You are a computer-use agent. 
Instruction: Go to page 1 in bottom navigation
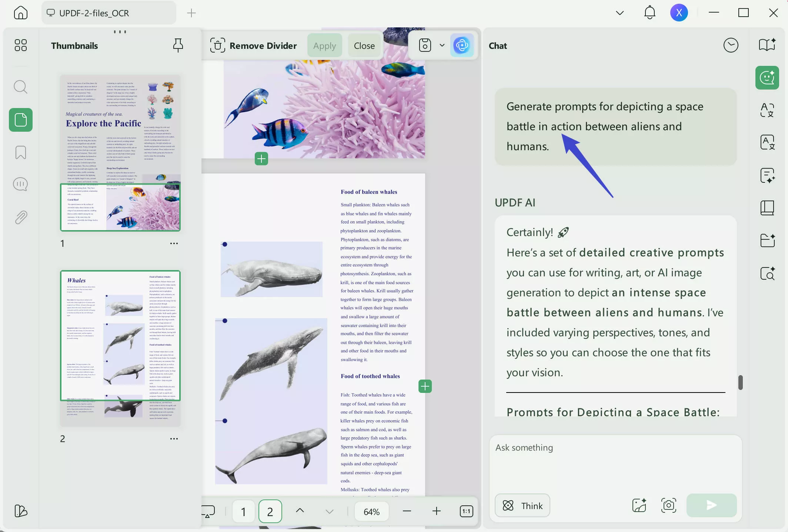[243, 511]
